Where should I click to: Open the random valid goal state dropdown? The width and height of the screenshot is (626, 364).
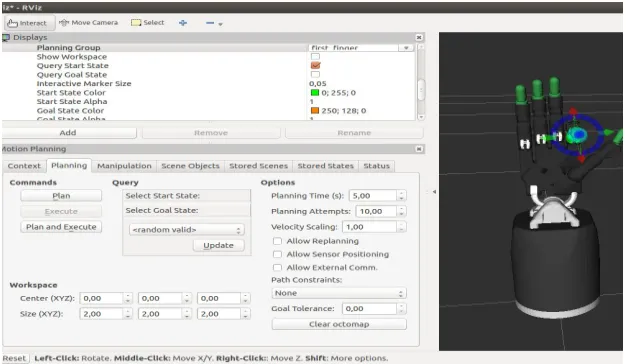[x=186, y=230]
